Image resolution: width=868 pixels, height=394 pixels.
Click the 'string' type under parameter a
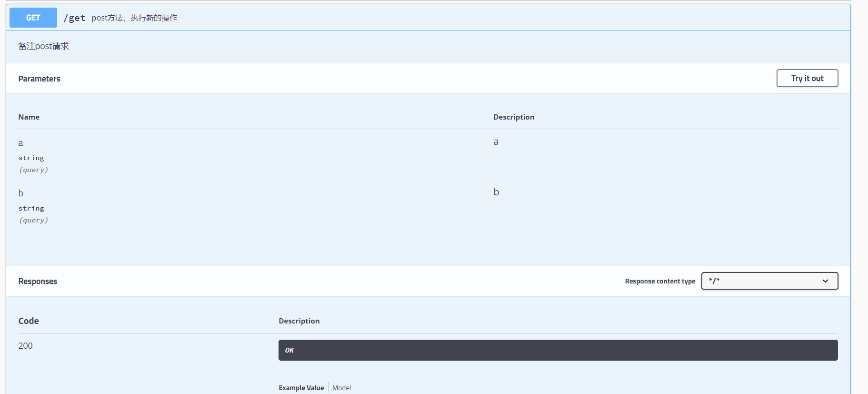(x=31, y=158)
